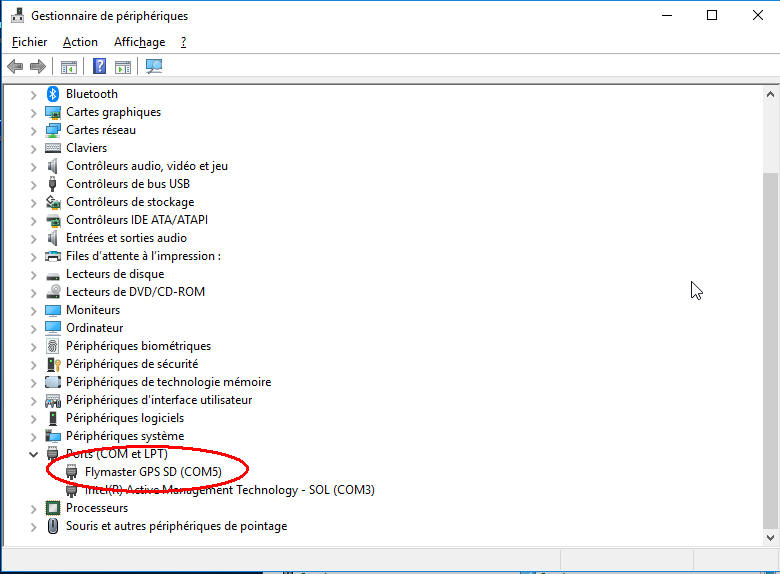Screen dimensions: 780x574
Task: Click the Périphériques biométriques fingerprint icon
Action: [53, 346]
